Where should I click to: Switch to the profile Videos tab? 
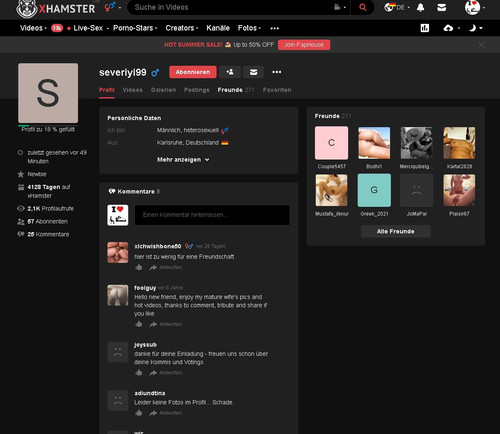[x=132, y=90]
